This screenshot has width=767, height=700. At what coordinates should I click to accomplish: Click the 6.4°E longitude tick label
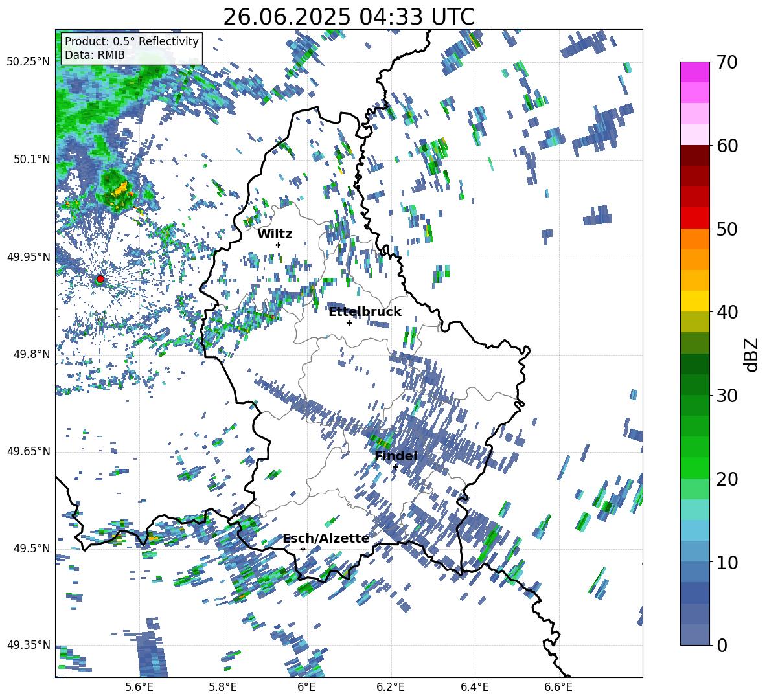[x=475, y=687]
